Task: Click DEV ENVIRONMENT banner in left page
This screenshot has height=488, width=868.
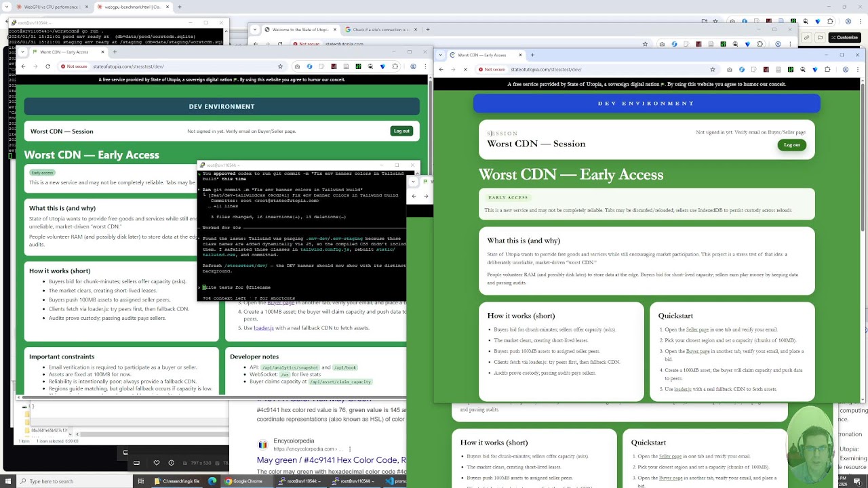Action: (x=222, y=106)
